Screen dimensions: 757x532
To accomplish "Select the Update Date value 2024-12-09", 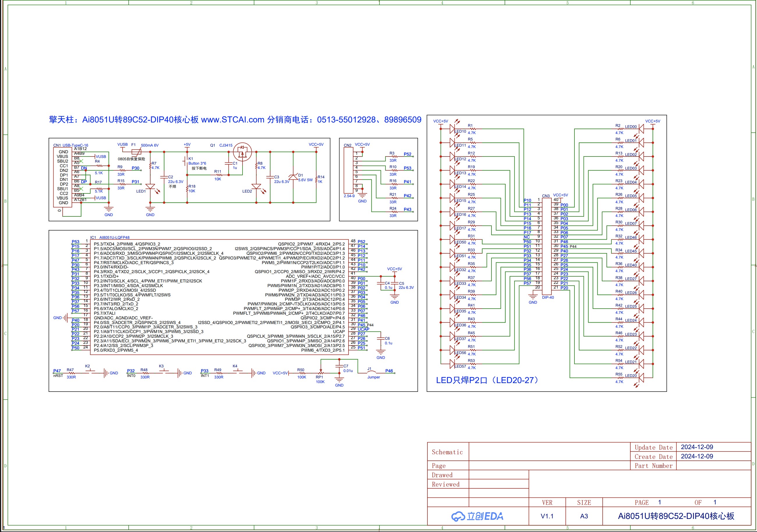I will [697, 447].
